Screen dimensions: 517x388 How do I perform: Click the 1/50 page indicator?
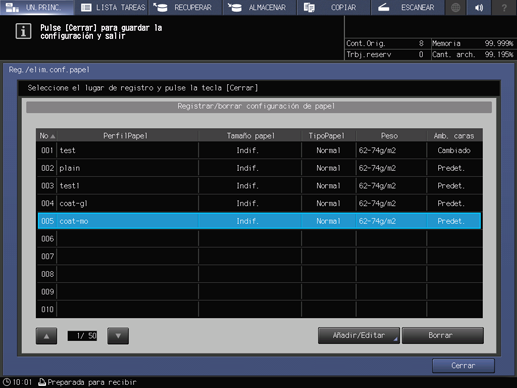point(82,336)
